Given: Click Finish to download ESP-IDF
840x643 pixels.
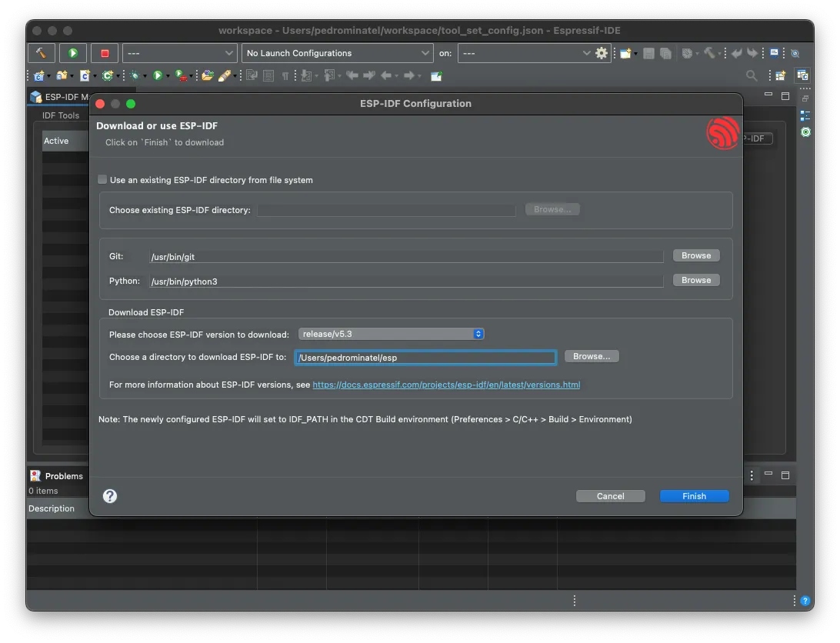Looking at the screenshot, I should coord(694,496).
